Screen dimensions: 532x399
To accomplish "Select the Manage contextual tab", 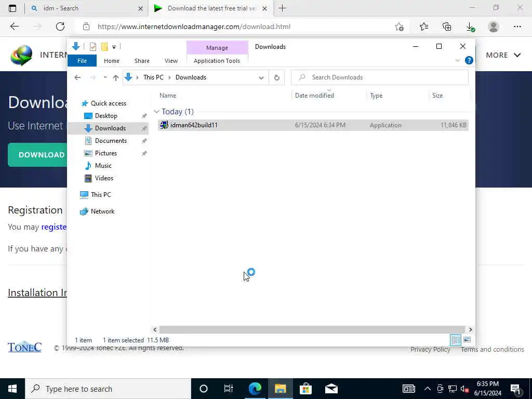I will (x=217, y=48).
